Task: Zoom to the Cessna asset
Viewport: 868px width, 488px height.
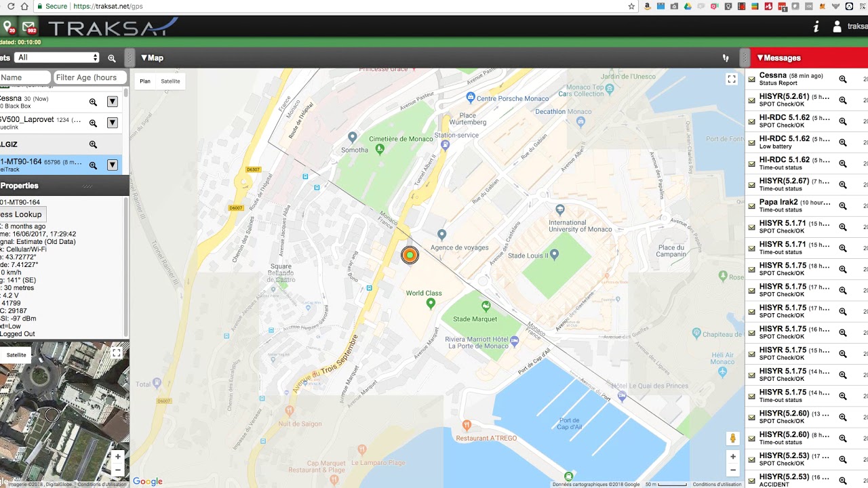Action: 94,102
